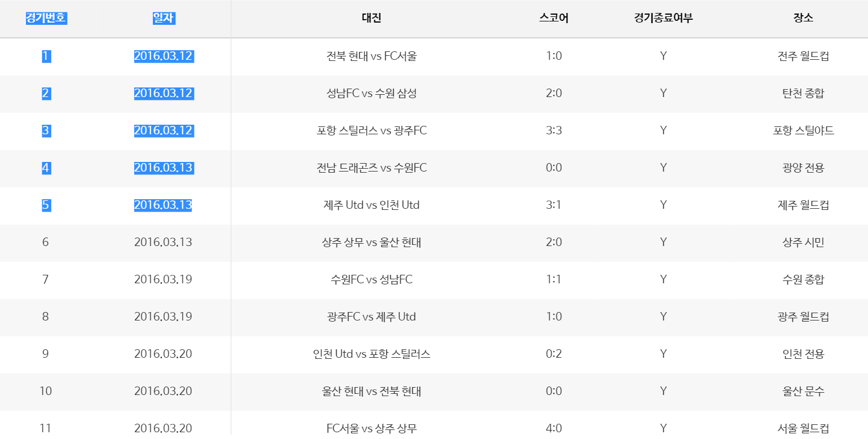Click the 울산 현대 vs 전북 현대 cell
This screenshot has height=439, width=868.
pyautogui.click(x=371, y=391)
